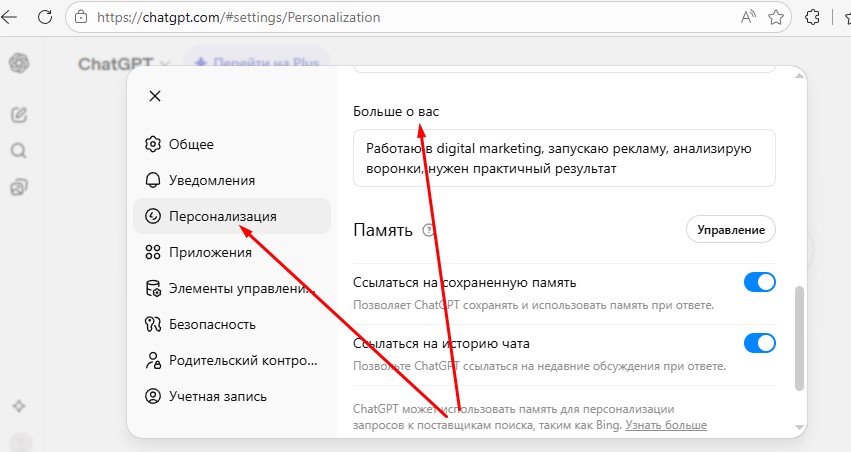This screenshot has width=851, height=452.
Task: Click the Перейти на Plus button
Action: (x=257, y=63)
